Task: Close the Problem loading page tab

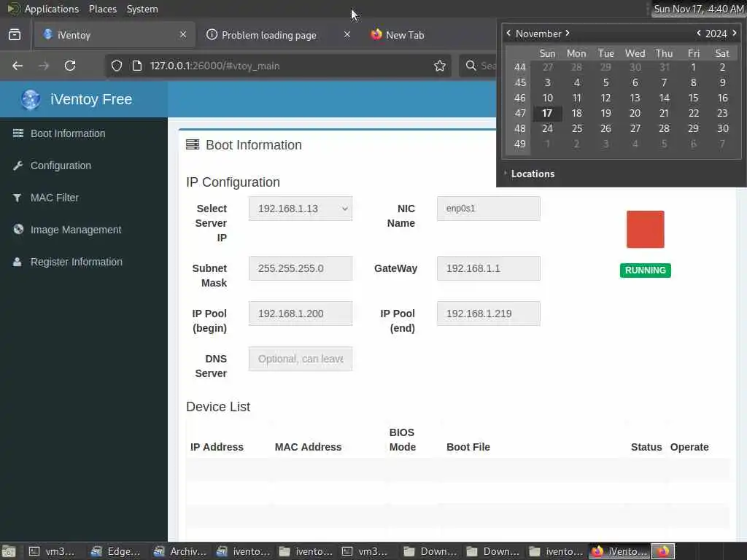Action: (347, 34)
